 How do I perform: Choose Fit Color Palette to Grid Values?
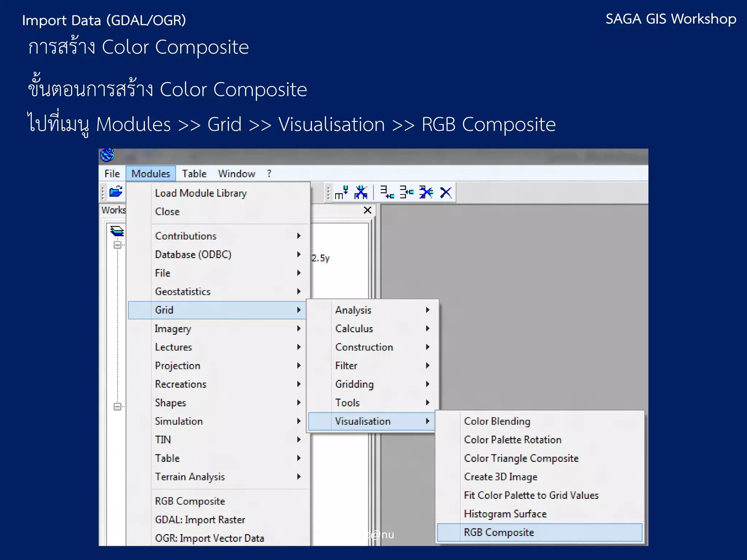(540, 495)
